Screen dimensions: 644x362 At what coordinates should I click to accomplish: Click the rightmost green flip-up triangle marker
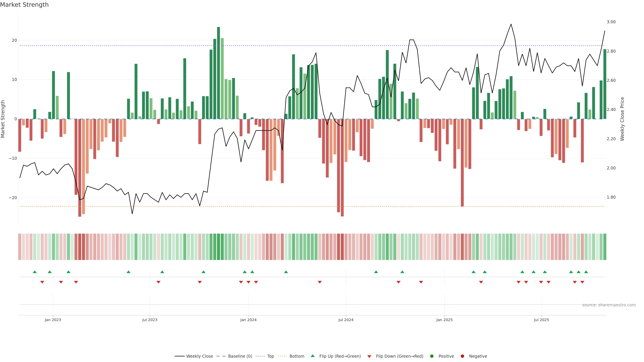click(586, 272)
